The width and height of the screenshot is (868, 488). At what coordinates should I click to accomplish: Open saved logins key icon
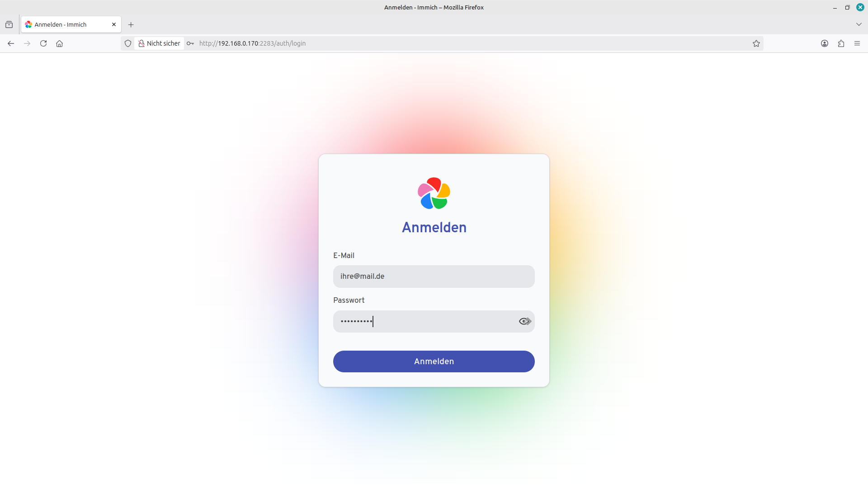tap(190, 43)
